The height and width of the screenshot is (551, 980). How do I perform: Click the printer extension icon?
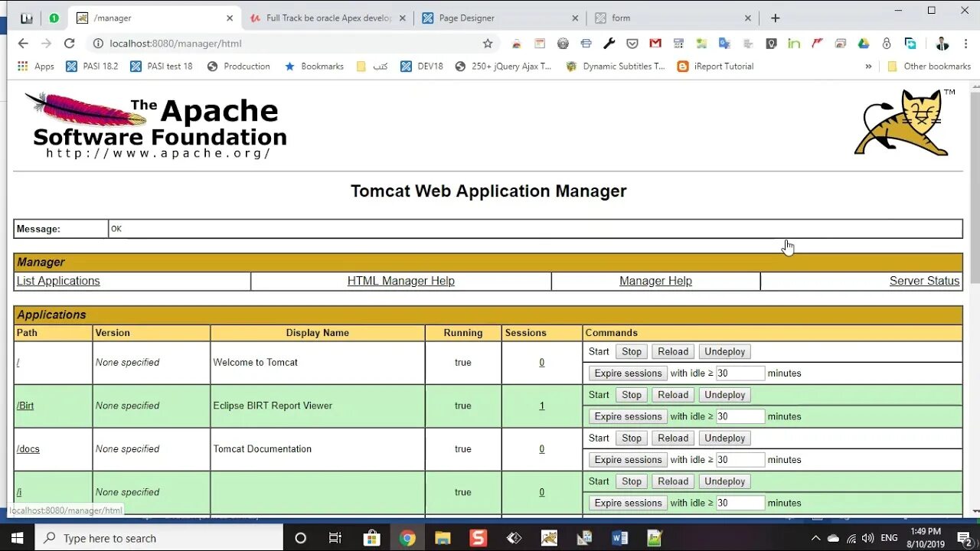click(586, 44)
